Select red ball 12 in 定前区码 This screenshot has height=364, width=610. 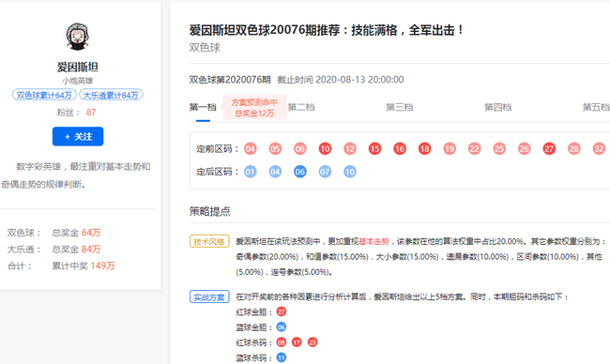(350, 148)
